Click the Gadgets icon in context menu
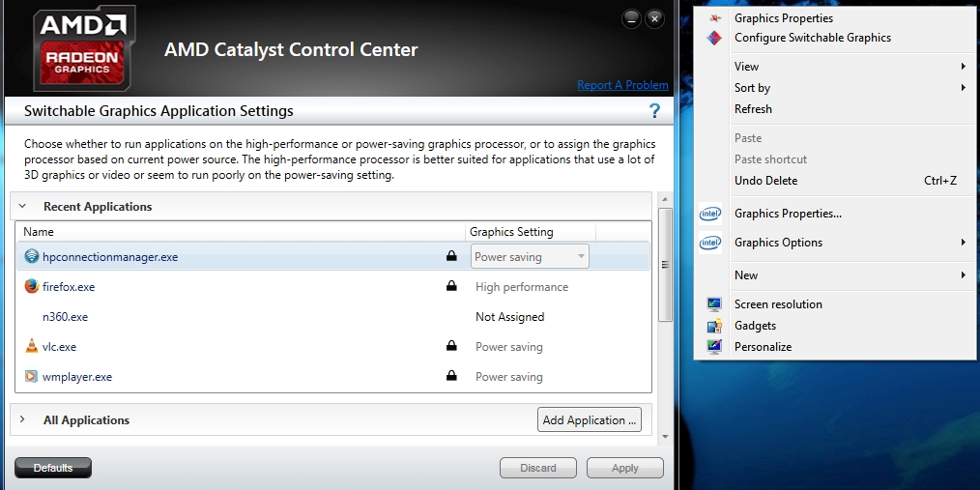The image size is (980, 490). click(714, 326)
